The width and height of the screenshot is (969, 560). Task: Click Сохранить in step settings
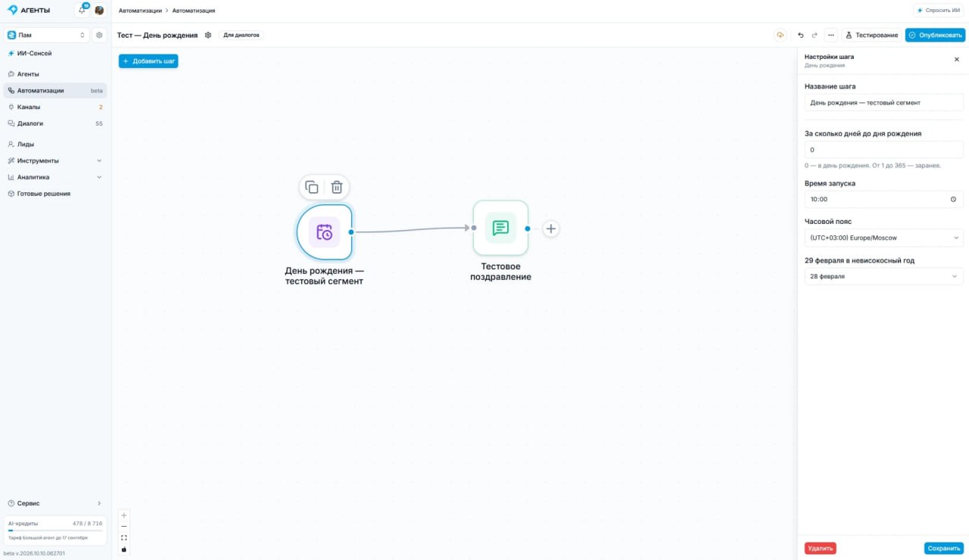coord(943,548)
